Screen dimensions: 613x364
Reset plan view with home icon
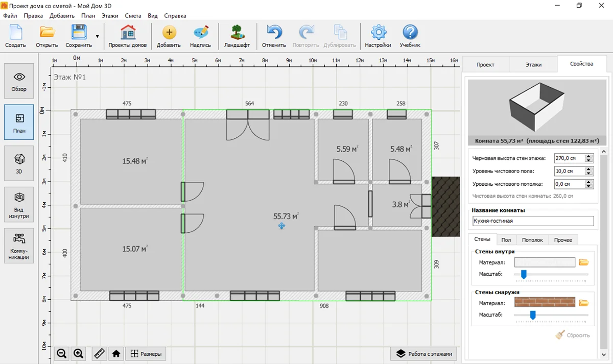(116, 353)
